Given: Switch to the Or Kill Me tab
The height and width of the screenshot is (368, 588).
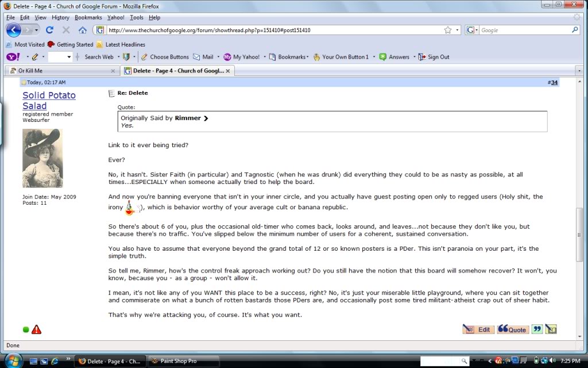Looking at the screenshot, I should click(x=62, y=71).
